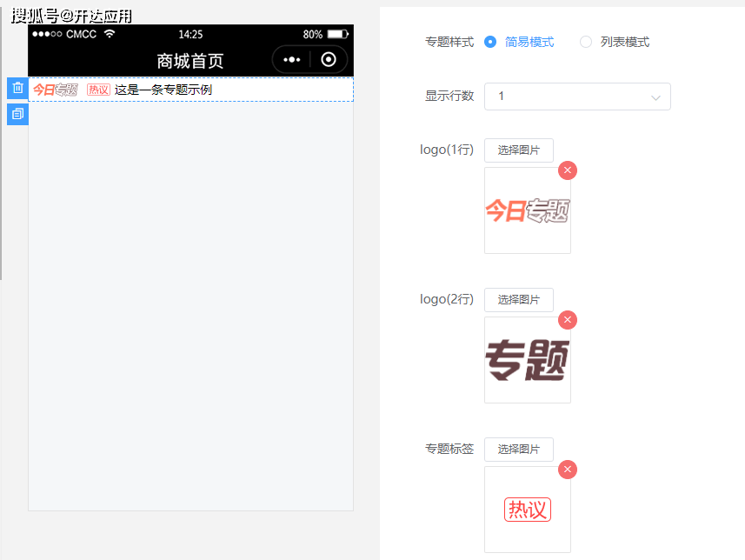Click the dropdown arrow in 显示行数 field
Screen dimensions: 745x560
[655, 97]
